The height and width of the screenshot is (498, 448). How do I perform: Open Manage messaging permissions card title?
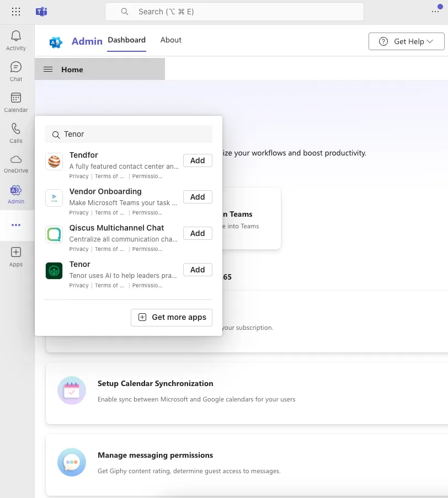(156, 455)
